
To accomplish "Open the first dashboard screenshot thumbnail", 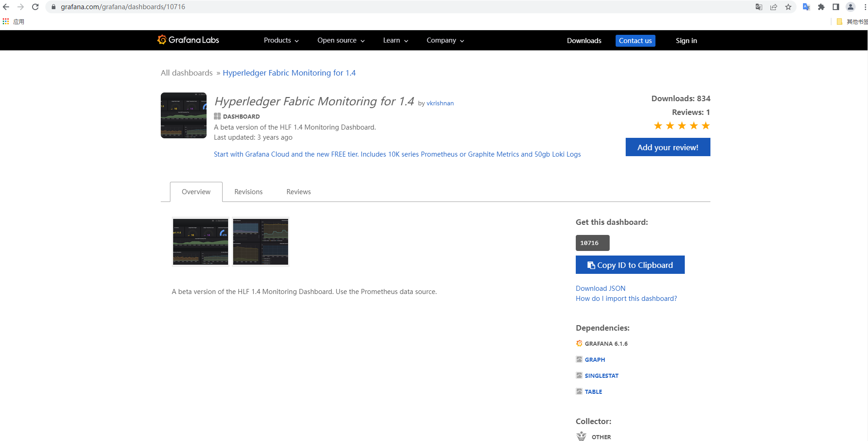I will pyautogui.click(x=201, y=242).
